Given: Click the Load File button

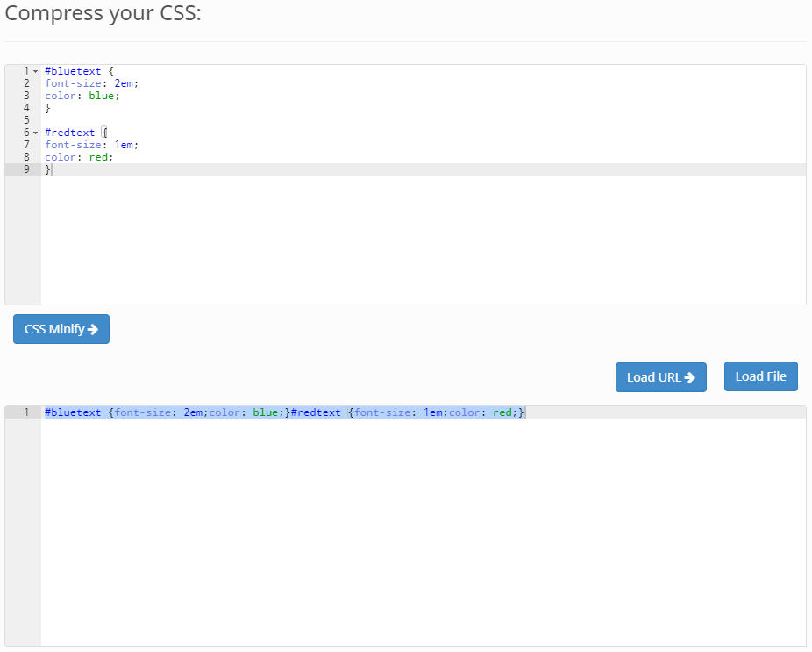Looking at the screenshot, I should click(759, 376).
